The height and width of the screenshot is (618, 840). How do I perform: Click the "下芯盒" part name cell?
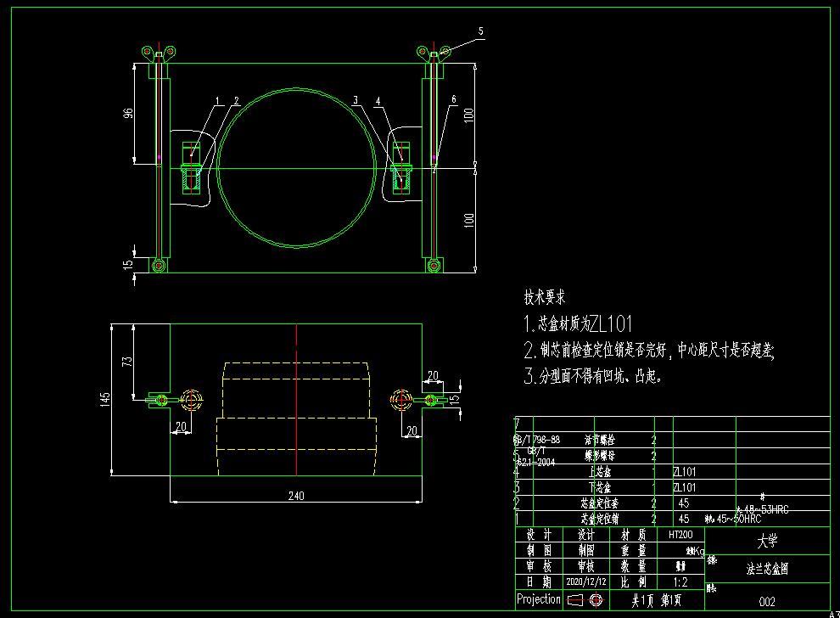click(600, 487)
